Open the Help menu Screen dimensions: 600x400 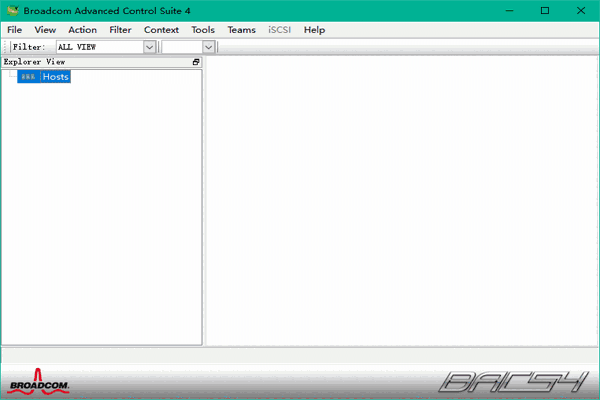point(314,30)
